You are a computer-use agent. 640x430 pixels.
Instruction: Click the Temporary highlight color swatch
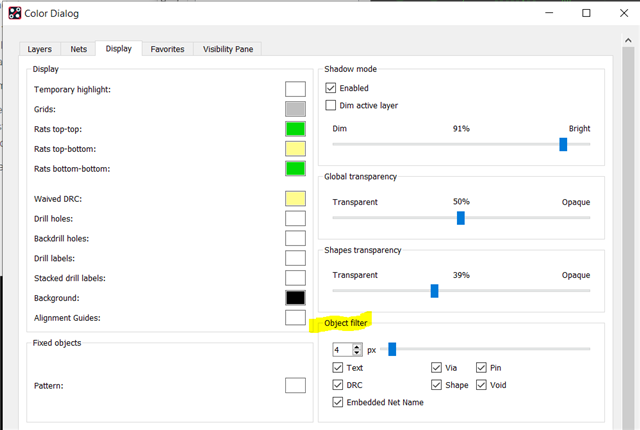(295, 89)
